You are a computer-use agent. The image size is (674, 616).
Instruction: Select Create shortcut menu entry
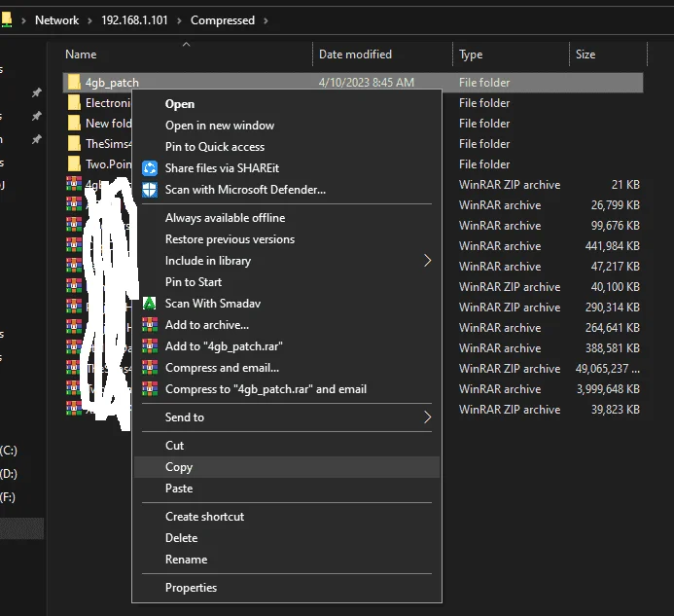[287, 517]
